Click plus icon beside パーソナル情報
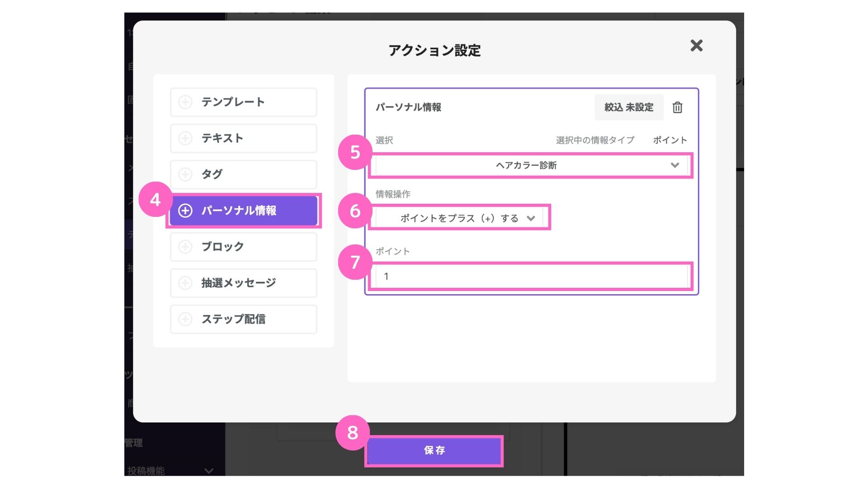 click(x=185, y=211)
